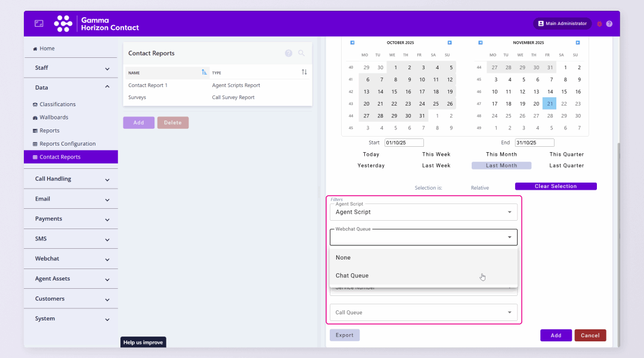Pick the Yesterday date preset
The width and height of the screenshot is (644, 358).
(371, 165)
